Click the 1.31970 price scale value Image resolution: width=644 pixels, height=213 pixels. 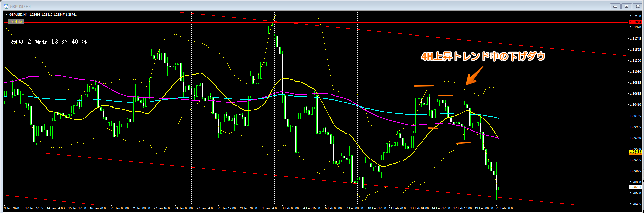(x=635, y=27)
